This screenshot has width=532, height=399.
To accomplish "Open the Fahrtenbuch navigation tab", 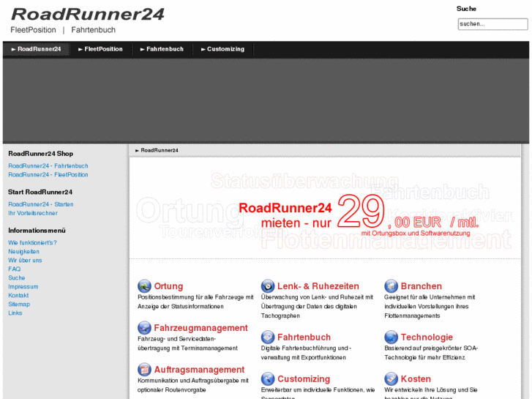I will (x=162, y=49).
